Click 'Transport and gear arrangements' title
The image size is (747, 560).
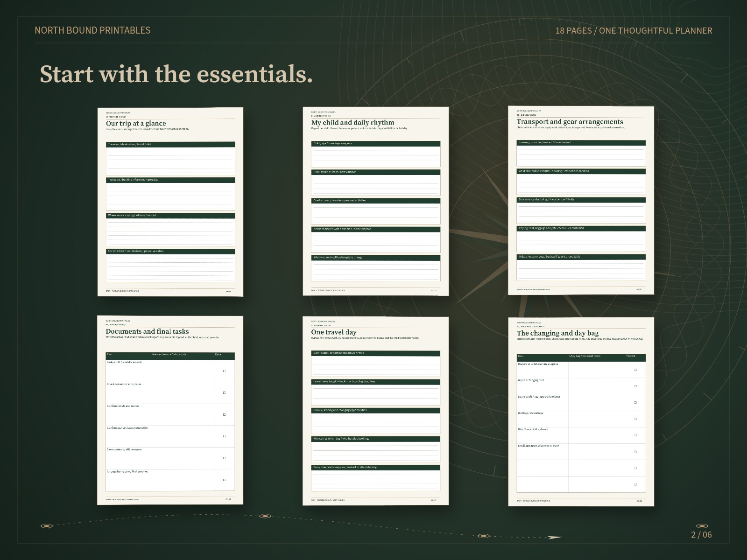pyautogui.click(x=570, y=121)
